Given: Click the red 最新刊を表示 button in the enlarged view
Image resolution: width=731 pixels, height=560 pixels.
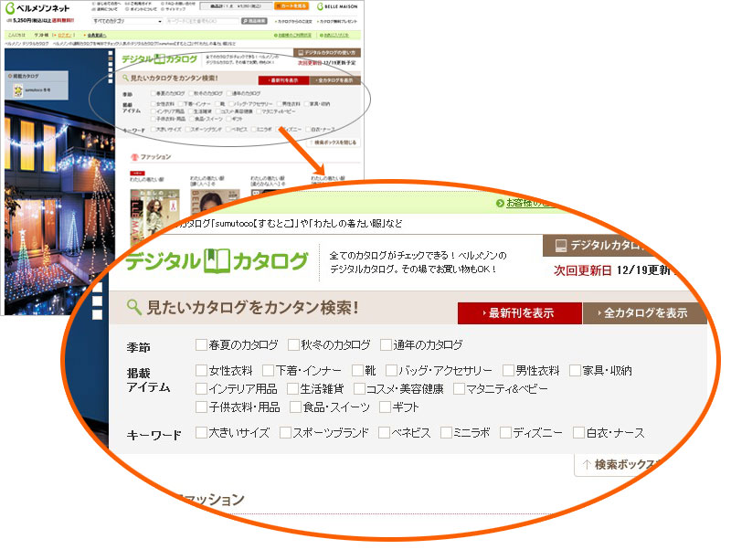Looking at the screenshot, I should [x=520, y=312].
